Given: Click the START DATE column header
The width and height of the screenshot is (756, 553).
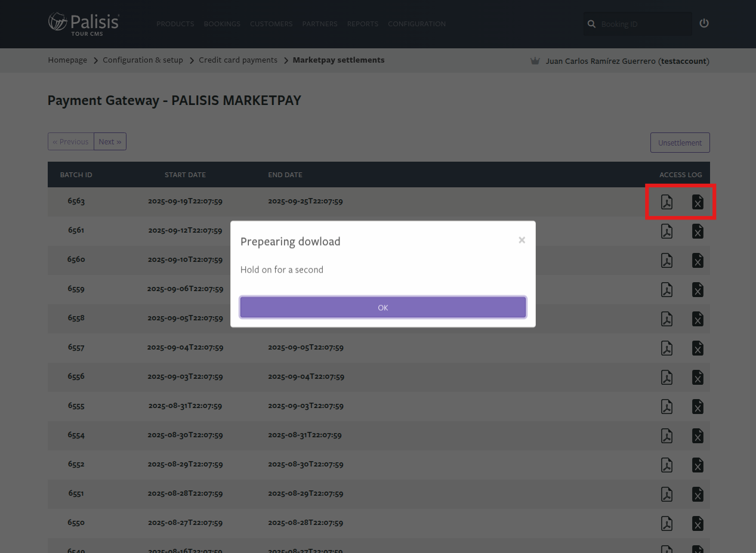Looking at the screenshot, I should tap(185, 175).
